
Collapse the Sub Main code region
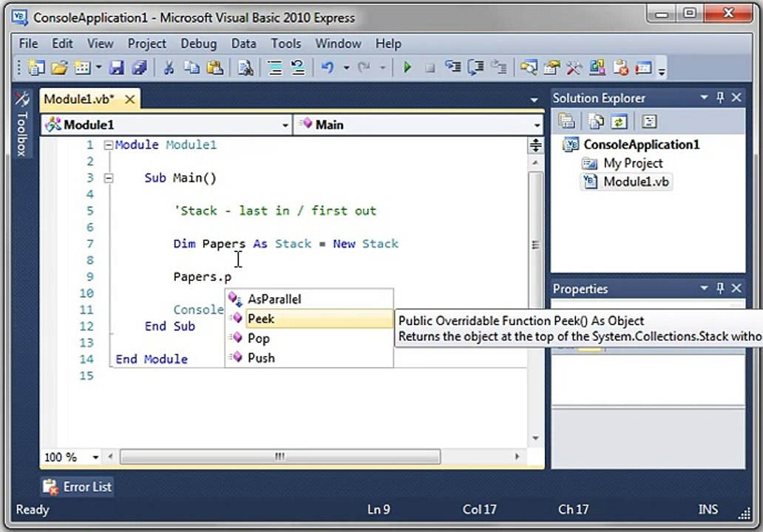click(x=109, y=178)
